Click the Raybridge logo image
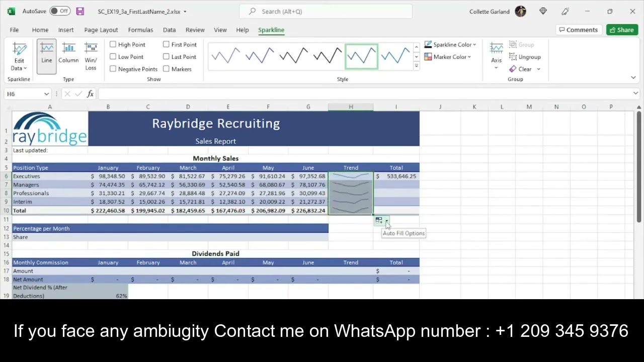Viewport: 644px width, 362px height. (50, 129)
